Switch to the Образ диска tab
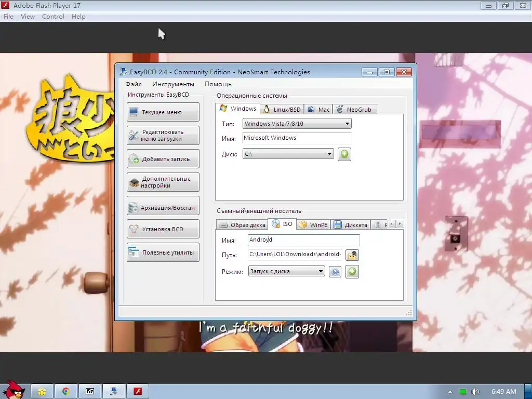The height and width of the screenshot is (399, 532). click(242, 224)
